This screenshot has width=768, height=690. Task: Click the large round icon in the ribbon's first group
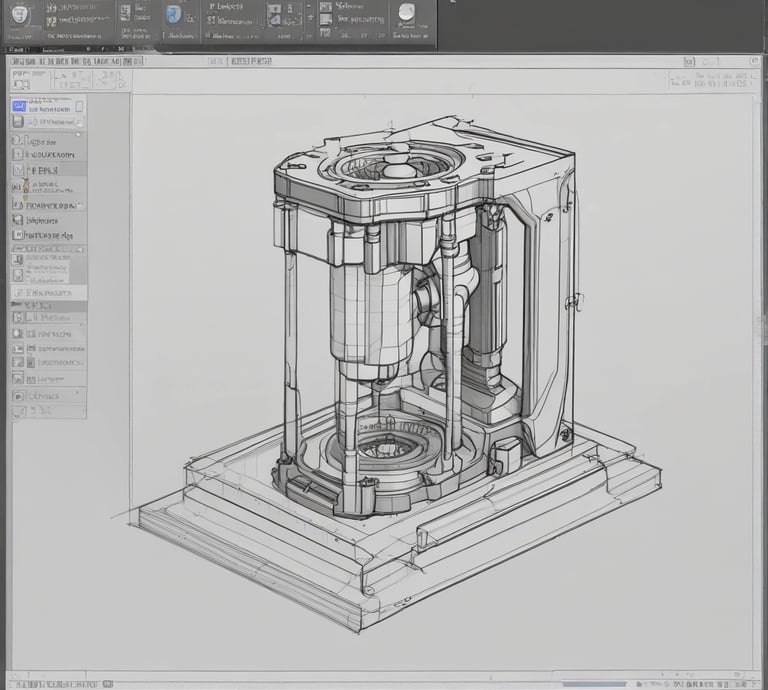click(x=21, y=16)
